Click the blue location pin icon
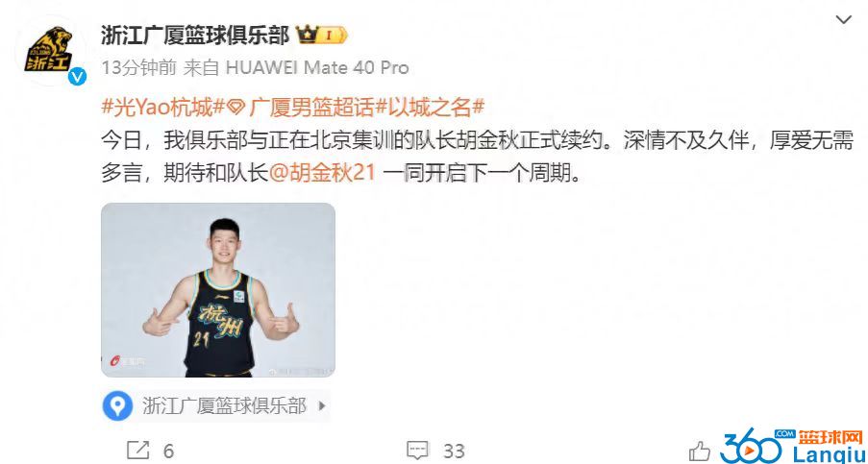The height and width of the screenshot is (464, 868). pyautogui.click(x=117, y=407)
